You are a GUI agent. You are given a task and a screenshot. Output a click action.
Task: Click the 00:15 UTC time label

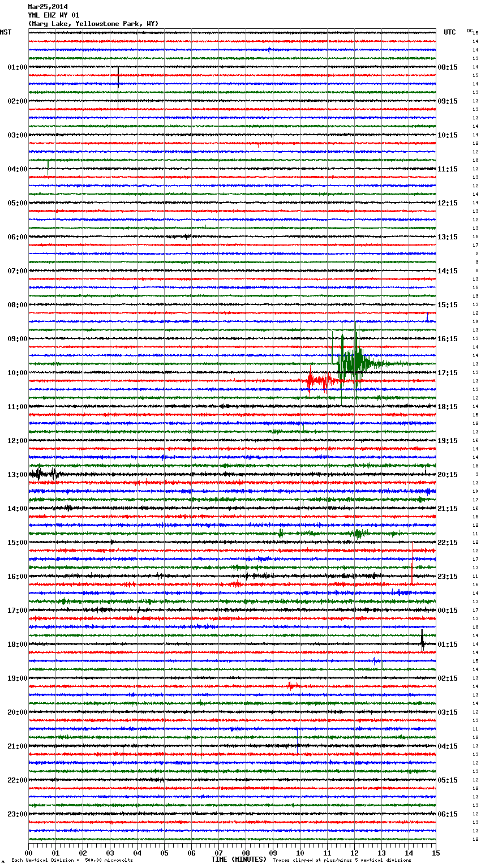(448, 611)
